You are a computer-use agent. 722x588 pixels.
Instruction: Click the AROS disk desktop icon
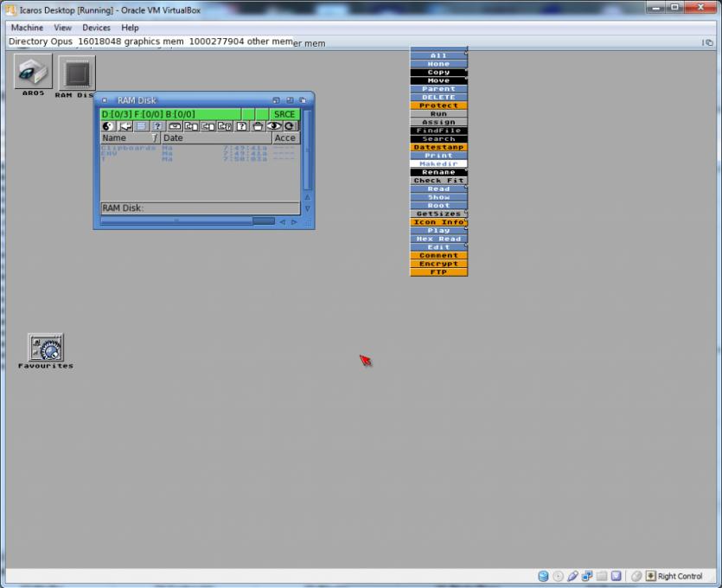[x=33, y=73]
